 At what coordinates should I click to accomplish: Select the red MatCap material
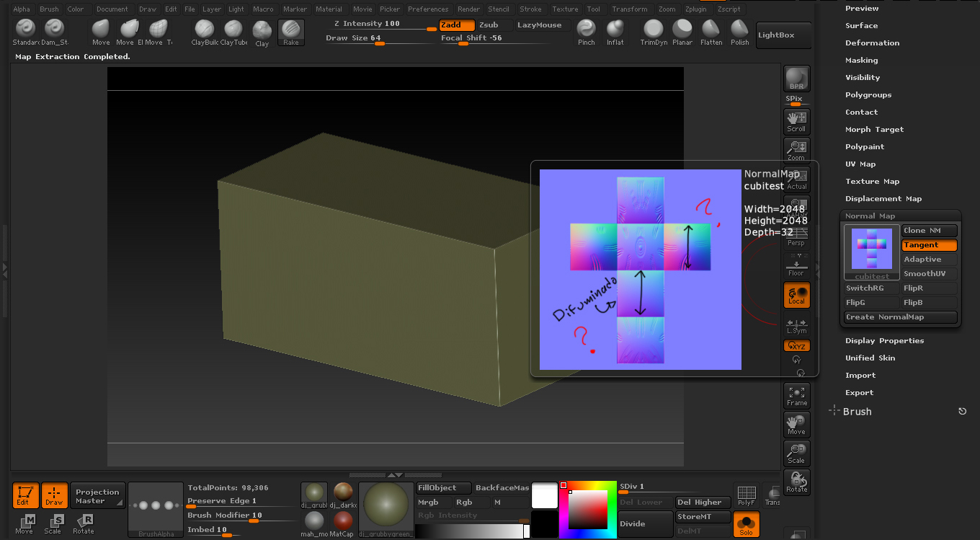pos(343,524)
